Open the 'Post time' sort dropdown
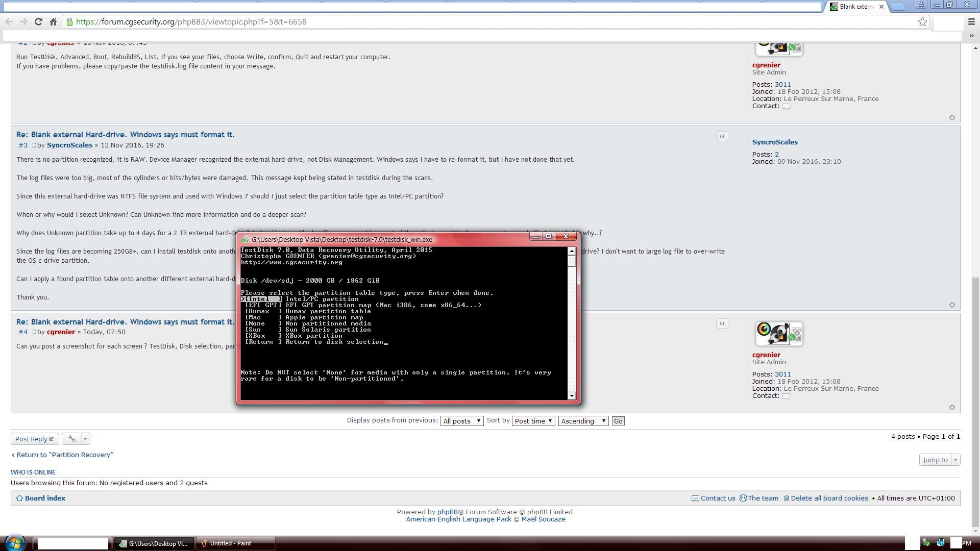The width and height of the screenshot is (980, 551). coord(533,421)
